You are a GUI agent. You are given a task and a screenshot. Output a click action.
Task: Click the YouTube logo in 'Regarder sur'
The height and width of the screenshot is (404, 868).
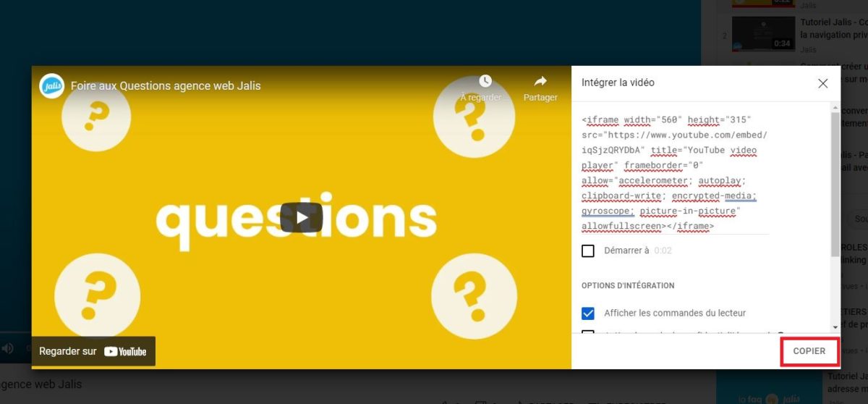click(x=124, y=352)
